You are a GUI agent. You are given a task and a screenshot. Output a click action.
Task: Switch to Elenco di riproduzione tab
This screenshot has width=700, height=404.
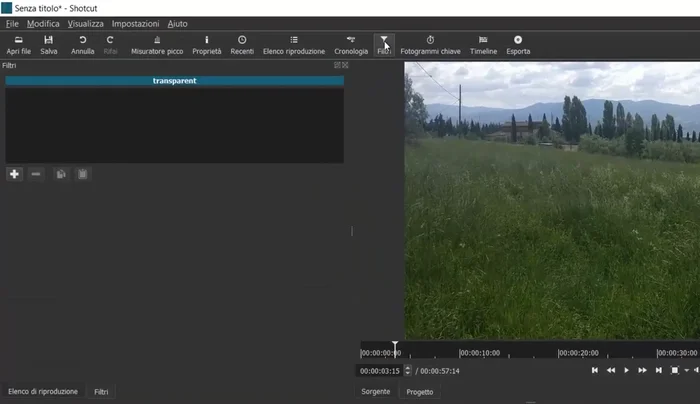tap(43, 392)
